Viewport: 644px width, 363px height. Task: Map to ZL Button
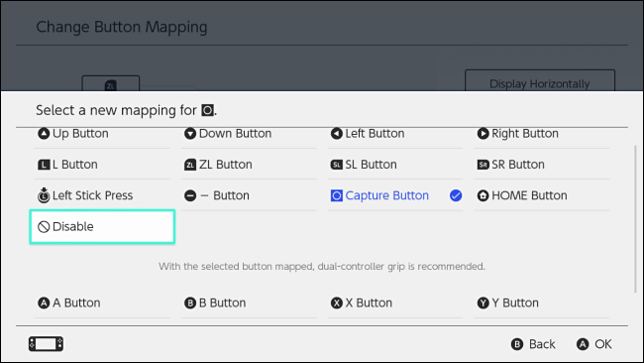point(249,165)
